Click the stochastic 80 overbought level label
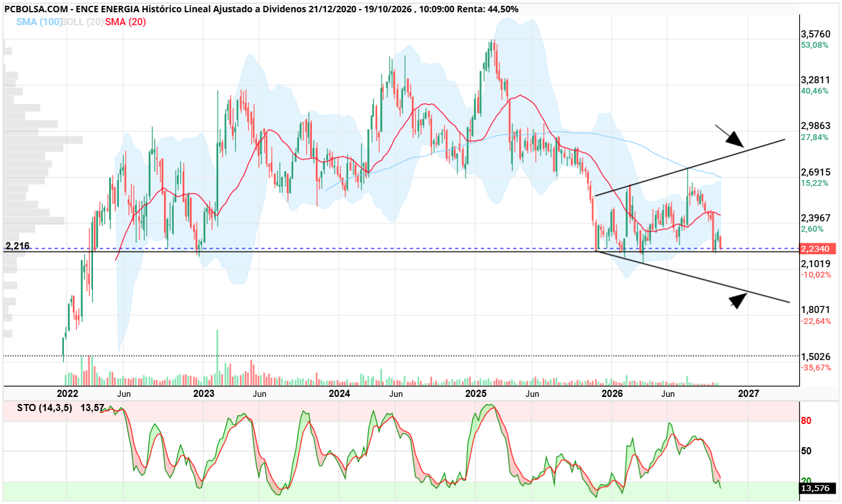The height and width of the screenshot is (504, 842). pyautogui.click(x=806, y=421)
